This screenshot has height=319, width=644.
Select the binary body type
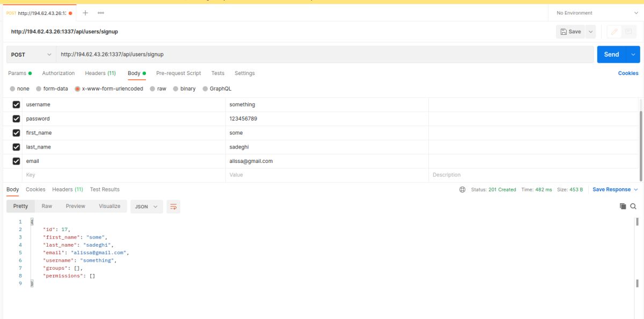(185, 89)
